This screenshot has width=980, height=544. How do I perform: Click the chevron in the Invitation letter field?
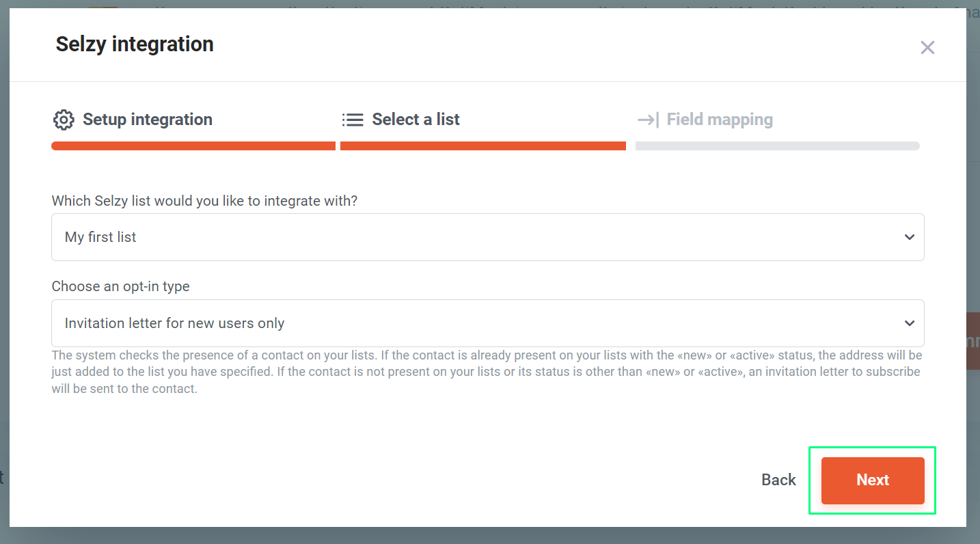[910, 323]
